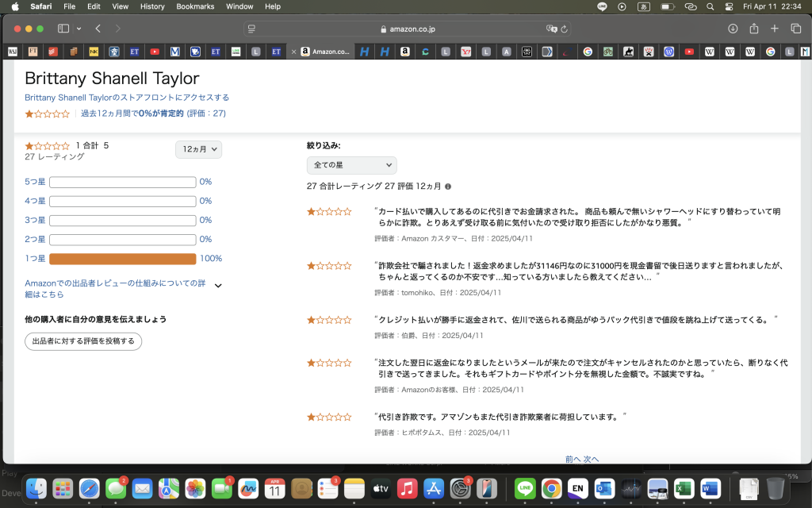Screen dimensions: 812x508
Task: Click info icon beside 12ヵ月 rating count
Action: click(x=448, y=187)
